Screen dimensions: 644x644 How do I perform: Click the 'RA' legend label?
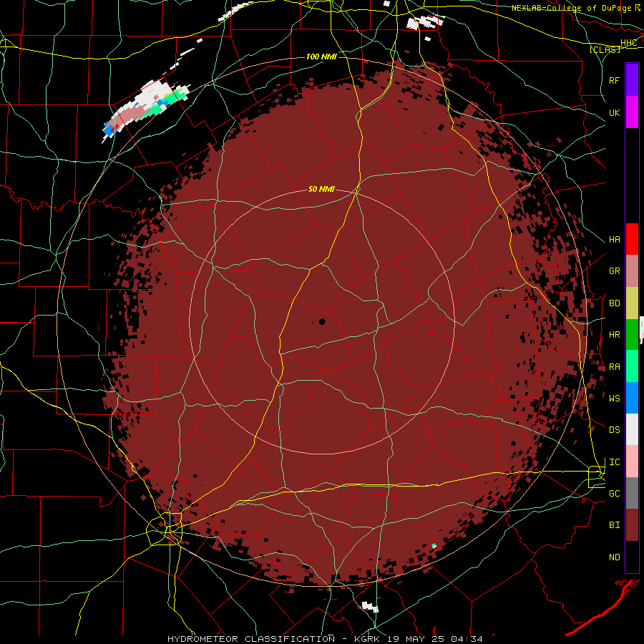tap(614, 366)
